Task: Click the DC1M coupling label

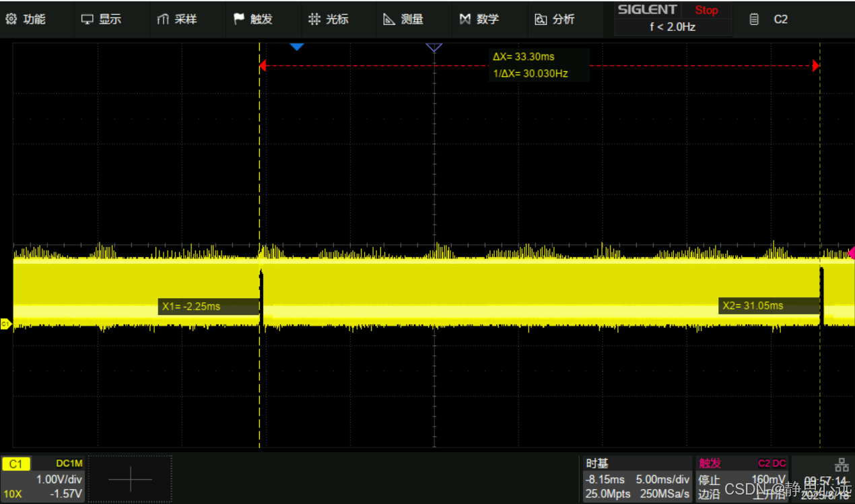Action: (69, 464)
